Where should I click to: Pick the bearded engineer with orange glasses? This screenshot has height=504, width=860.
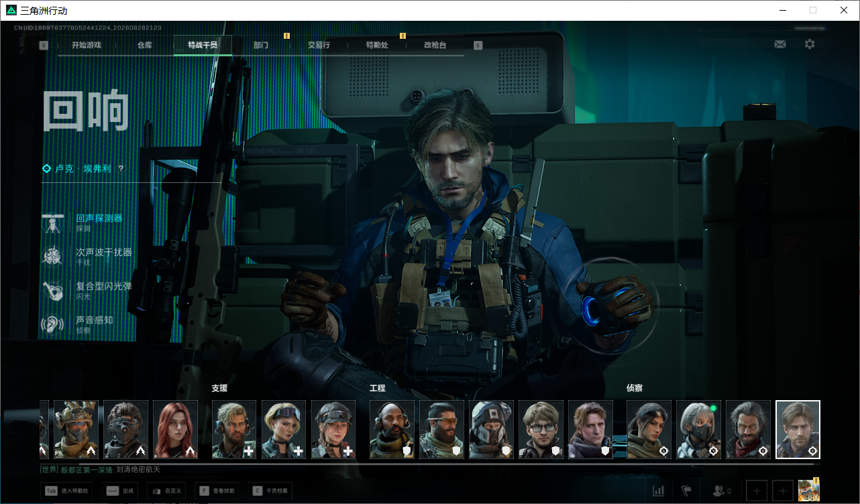[x=441, y=430]
